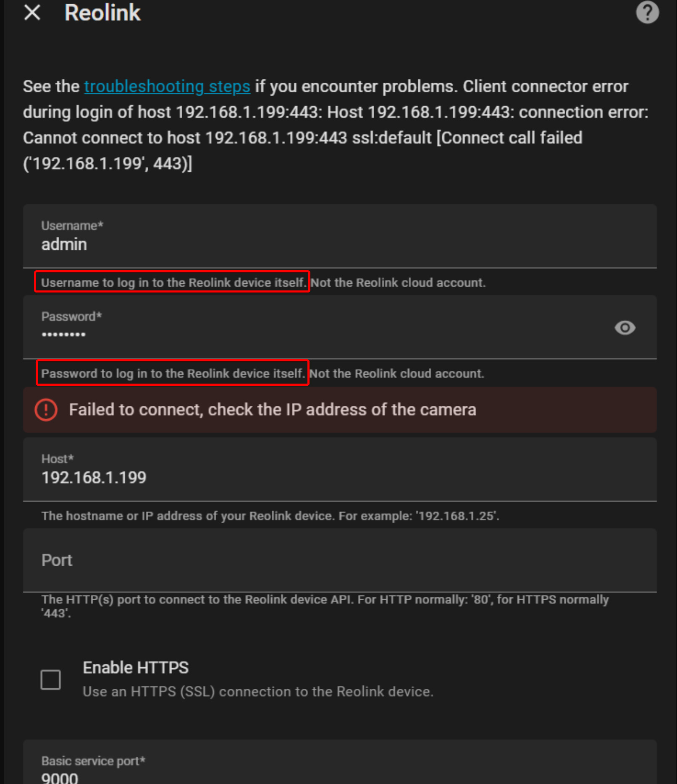Click the 'Use an HTTPS (SSL) connection' description

point(258,692)
